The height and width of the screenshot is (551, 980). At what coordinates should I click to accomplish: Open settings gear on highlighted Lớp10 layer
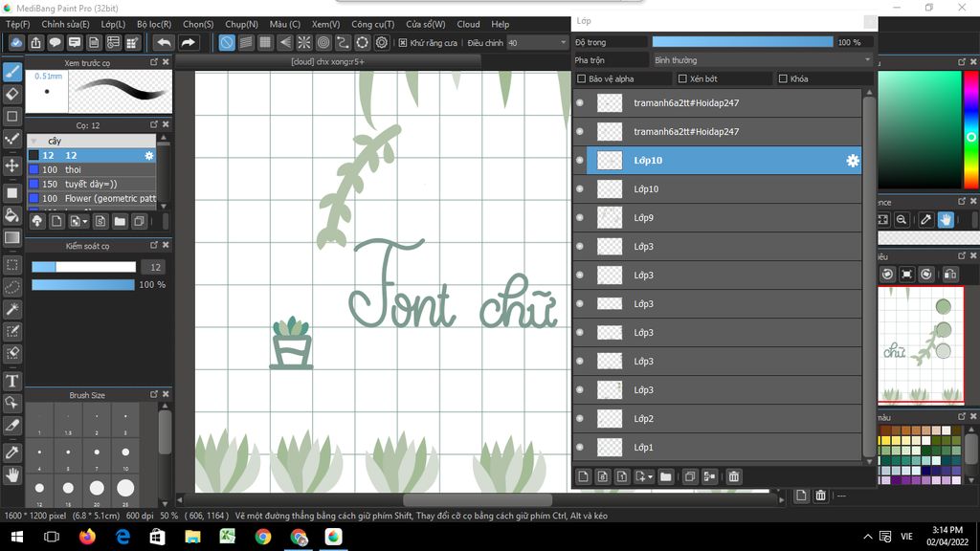[x=853, y=161]
